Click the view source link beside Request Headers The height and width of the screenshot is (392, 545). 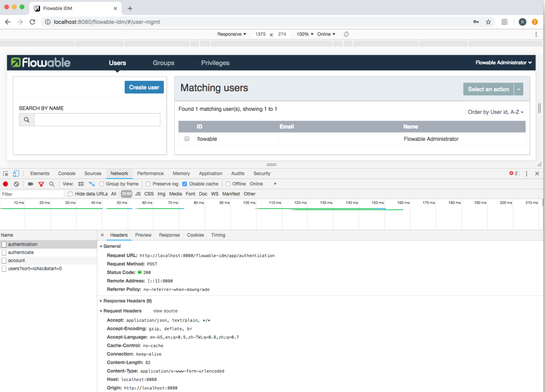165,311
